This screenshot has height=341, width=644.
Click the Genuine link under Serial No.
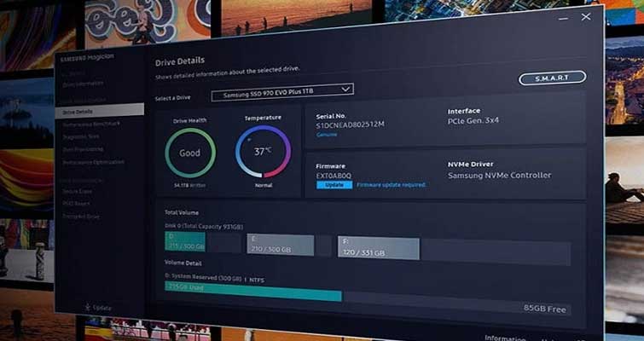click(327, 135)
